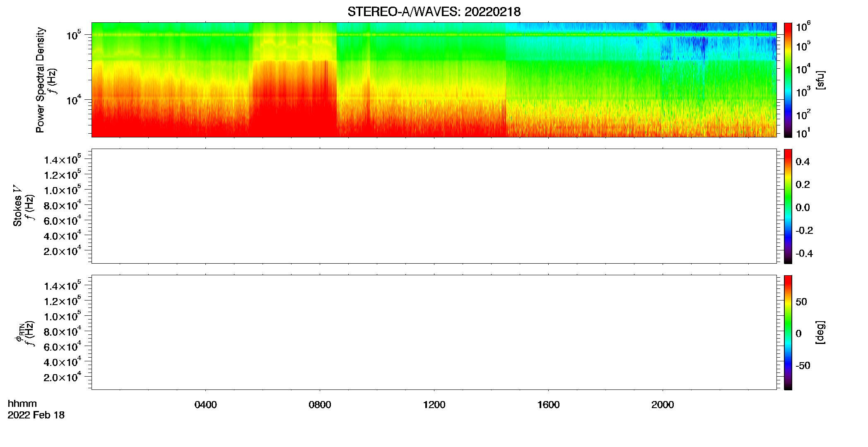The image size is (868, 447).
Task: Click the -0.4 label on Stokes V colorbar
Action: (804, 253)
